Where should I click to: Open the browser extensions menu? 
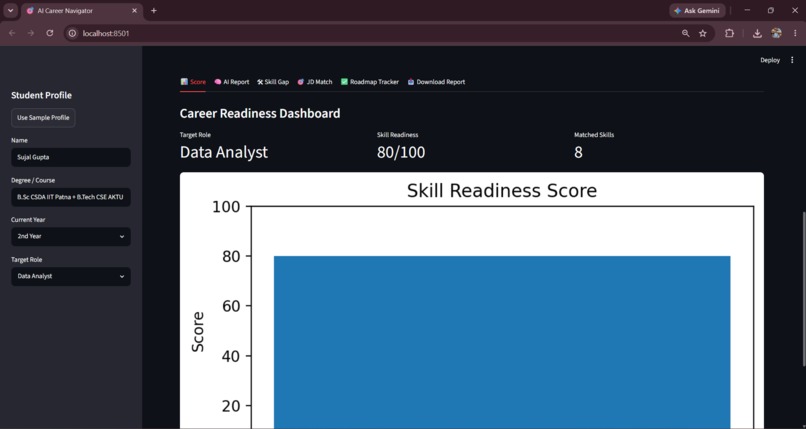point(729,33)
